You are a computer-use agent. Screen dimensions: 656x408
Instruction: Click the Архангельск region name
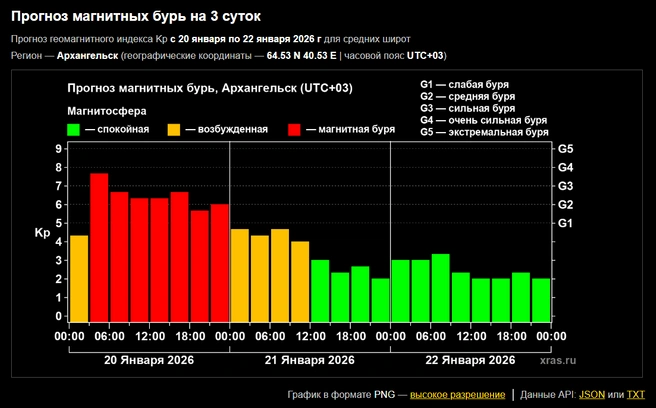87,56
